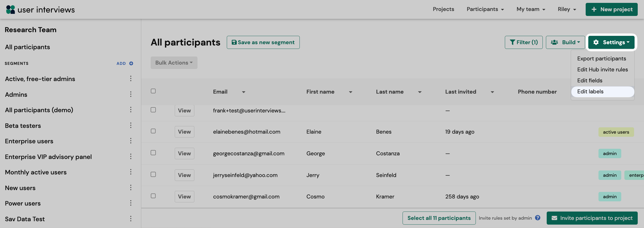Check the box for cosmokramer@gmail.com row
This screenshot has height=228, width=644.
(153, 196)
